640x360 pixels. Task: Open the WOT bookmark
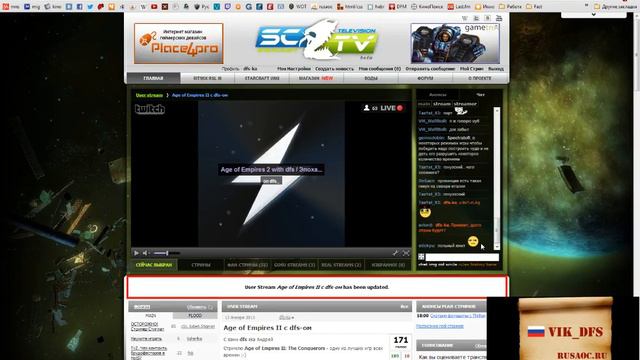tap(298, 7)
